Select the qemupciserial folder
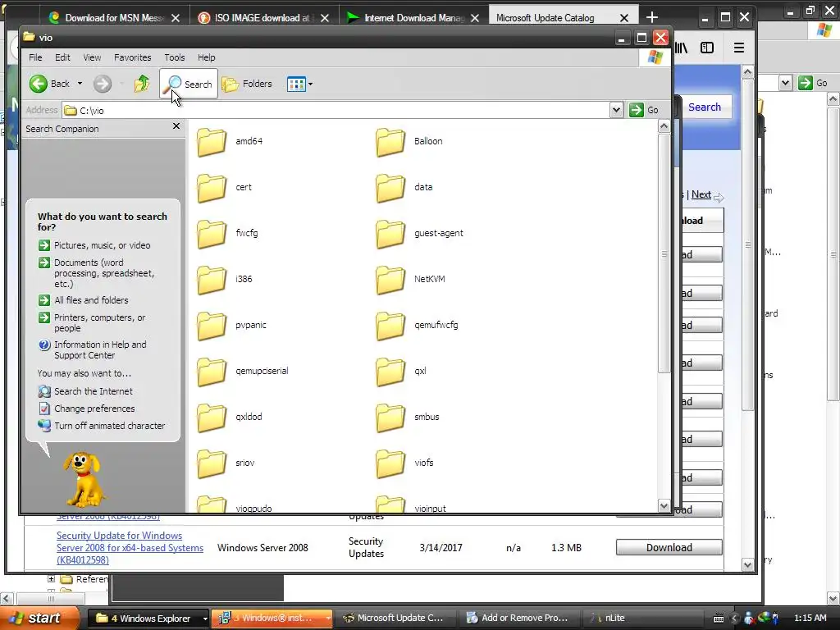 pyautogui.click(x=243, y=372)
